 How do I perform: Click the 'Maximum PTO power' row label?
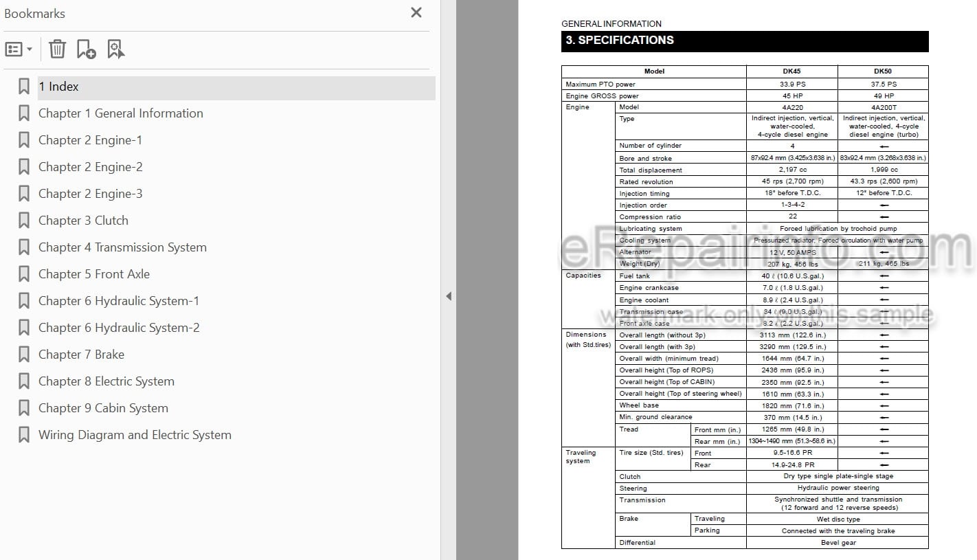[x=600, y=85]
